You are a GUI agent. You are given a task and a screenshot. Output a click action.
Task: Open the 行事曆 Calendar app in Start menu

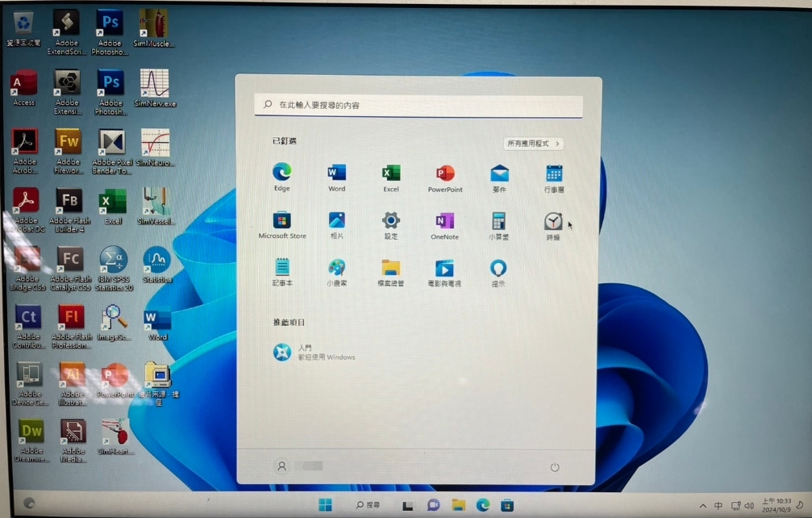click(554, 178)
